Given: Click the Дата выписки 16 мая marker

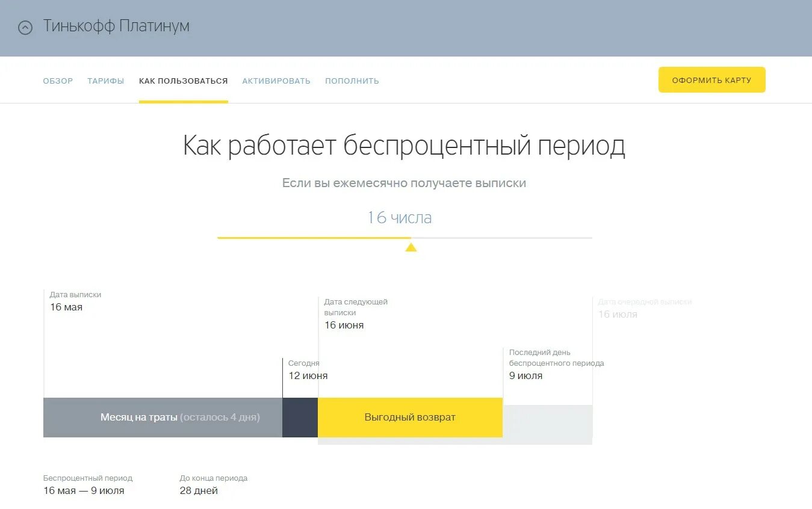Looking at the screenshot, I should coord(75,301).
